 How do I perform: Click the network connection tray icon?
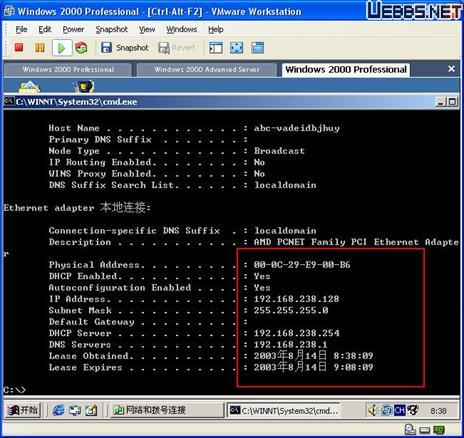point(386,410)
